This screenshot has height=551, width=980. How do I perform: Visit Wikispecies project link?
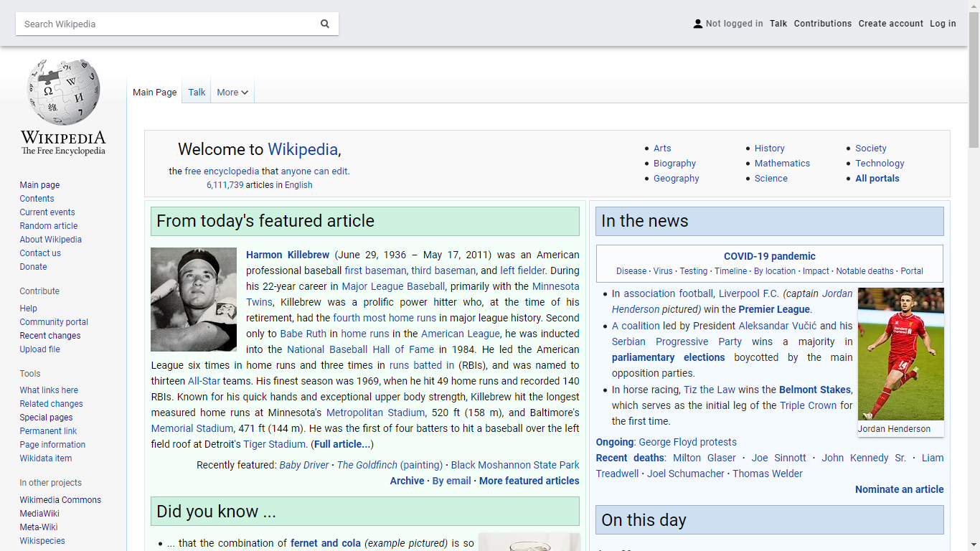pyautogui.click(x=42, y=541)
